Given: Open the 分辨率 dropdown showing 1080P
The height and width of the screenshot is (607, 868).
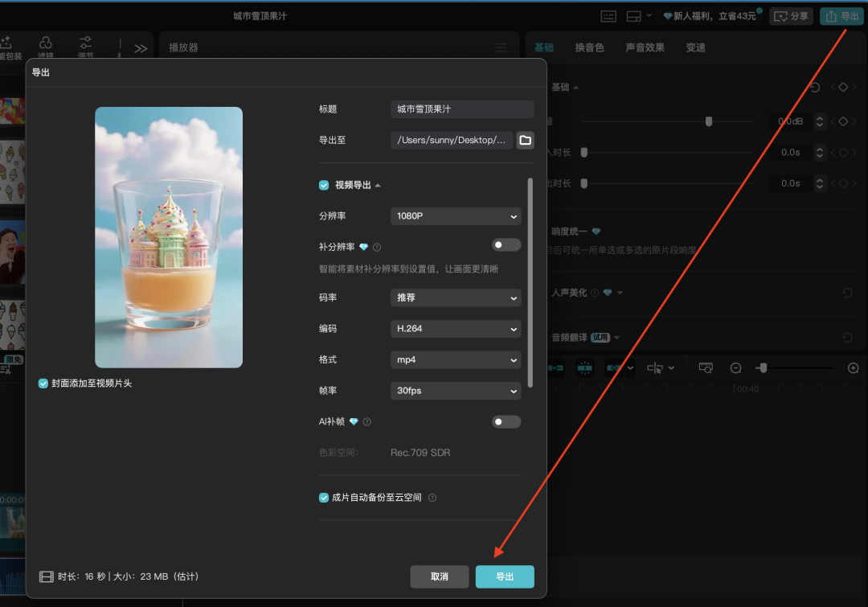Looking at the screenshot, I should pos(455,215).
